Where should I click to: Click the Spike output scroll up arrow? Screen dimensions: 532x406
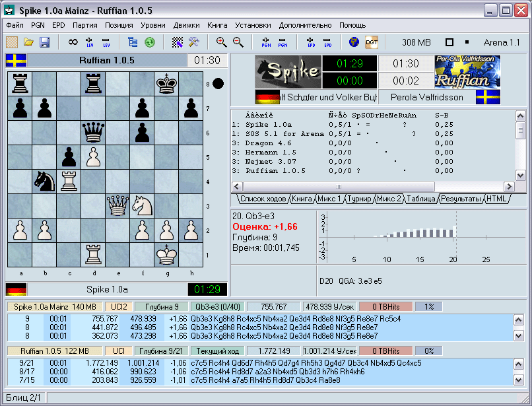click(x=518, y=320)
